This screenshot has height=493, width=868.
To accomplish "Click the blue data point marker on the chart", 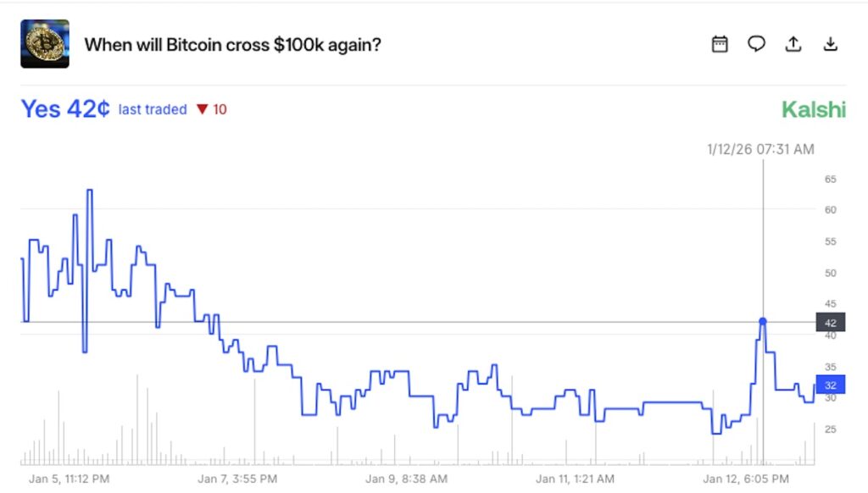I will click(x=763, y=321).
